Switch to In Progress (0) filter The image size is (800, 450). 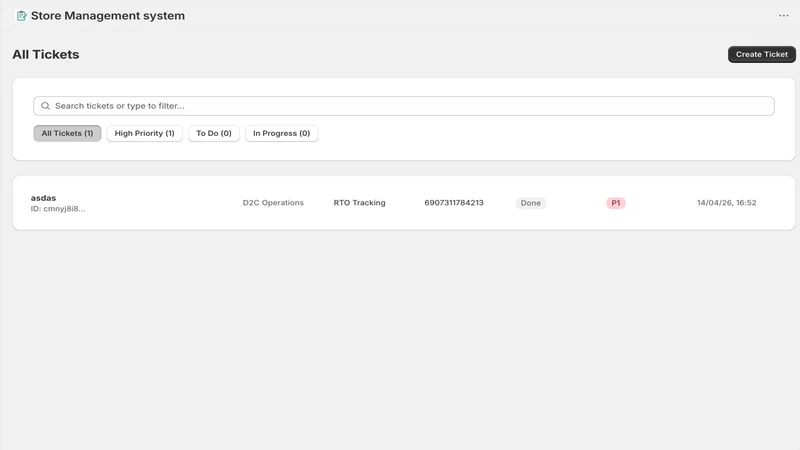pos(282,133)
